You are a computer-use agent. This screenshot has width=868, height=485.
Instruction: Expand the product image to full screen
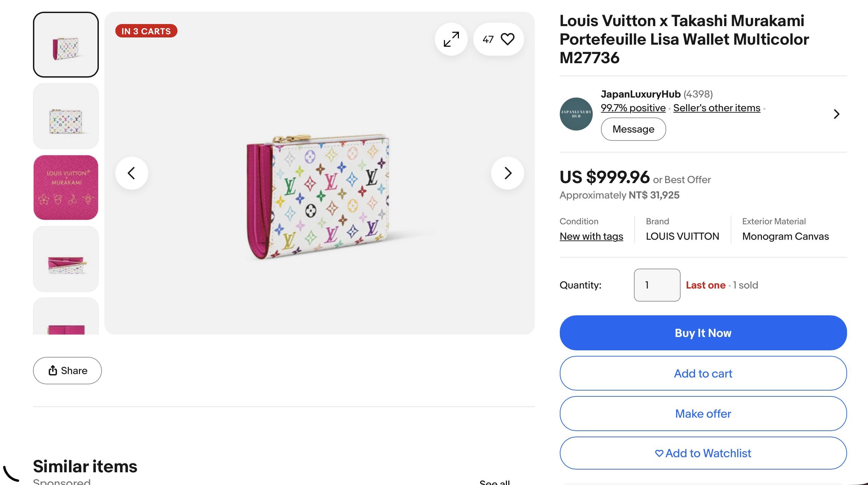(451, 39)
